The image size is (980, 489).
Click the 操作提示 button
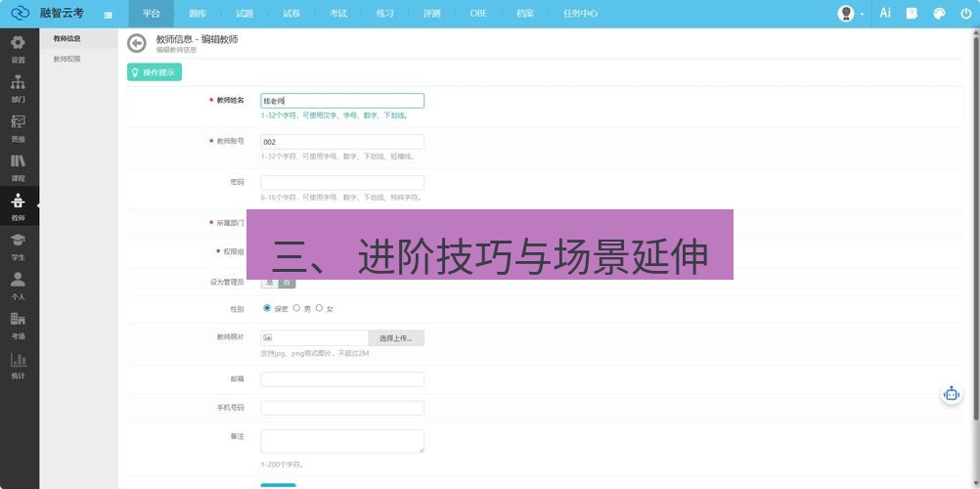[x=155, y=72]
